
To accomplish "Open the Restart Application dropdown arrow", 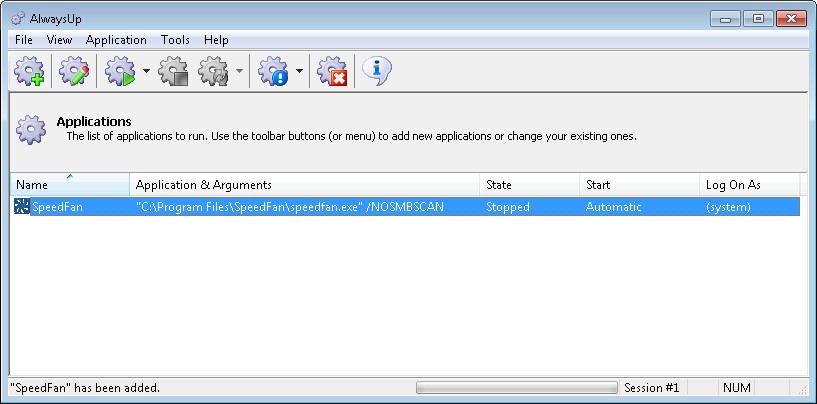I will 239,71.
